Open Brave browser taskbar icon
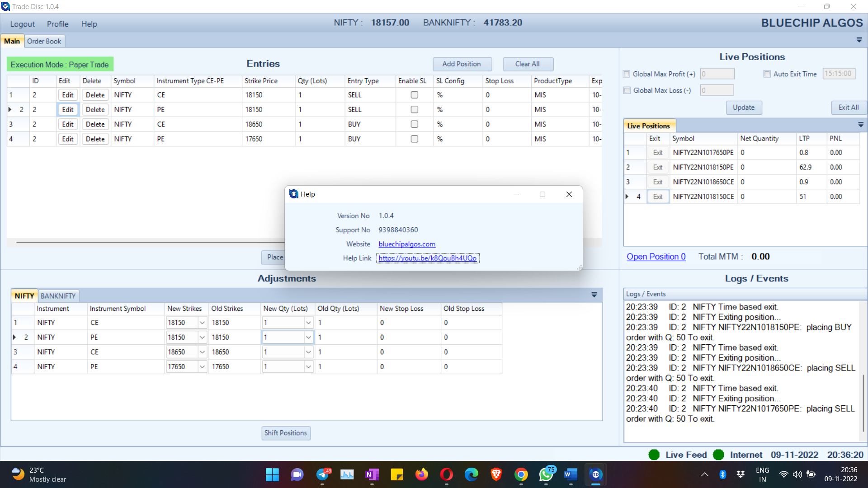This screenshot has height=488, width=868. click(496, 474)
